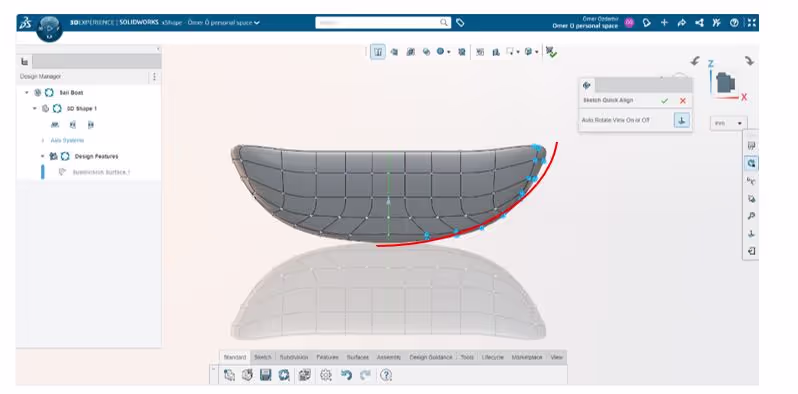798x394 pixels.
Task: Click the second icon in Standard toolbar
Action: coord(247,375)
